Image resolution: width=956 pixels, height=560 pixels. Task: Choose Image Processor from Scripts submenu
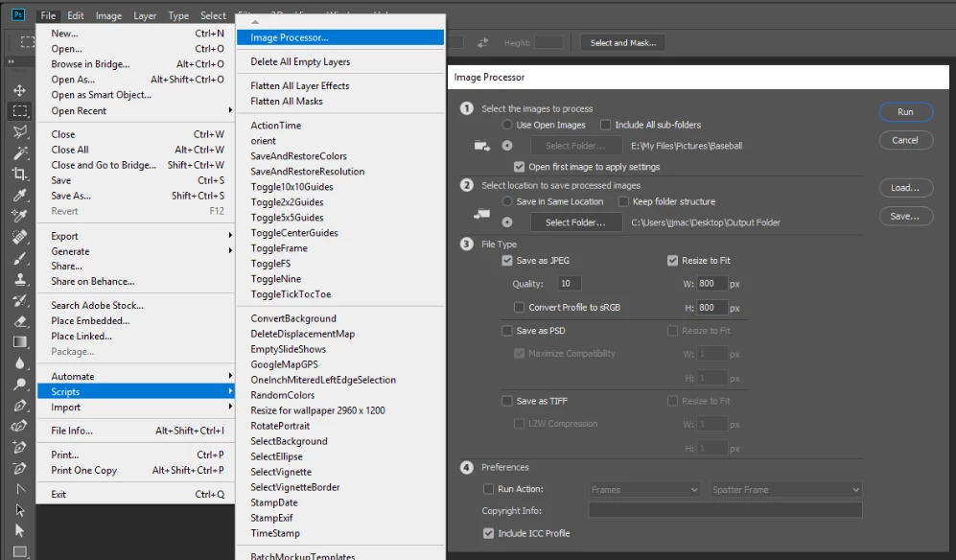point(340,37)
